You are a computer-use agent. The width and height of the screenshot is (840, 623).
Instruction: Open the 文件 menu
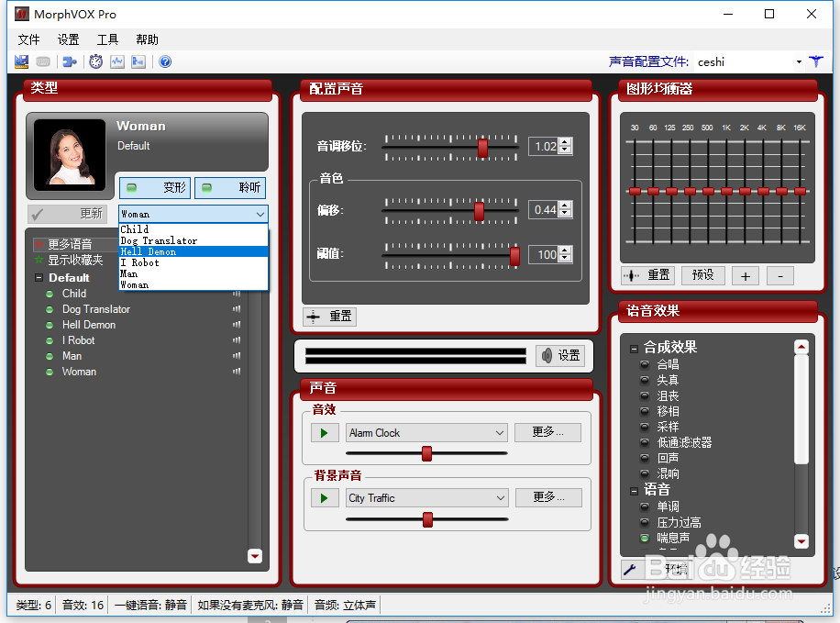[29, 39]
